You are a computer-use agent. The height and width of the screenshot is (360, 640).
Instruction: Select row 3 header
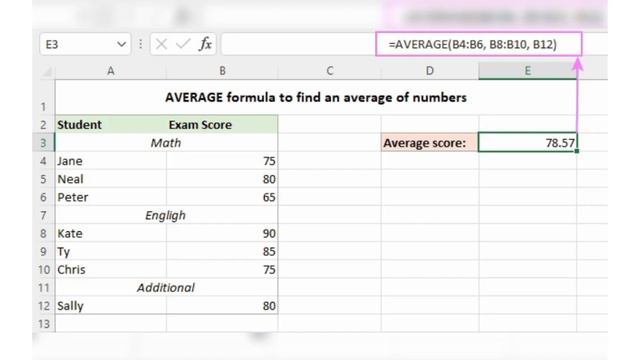(43, 143)
